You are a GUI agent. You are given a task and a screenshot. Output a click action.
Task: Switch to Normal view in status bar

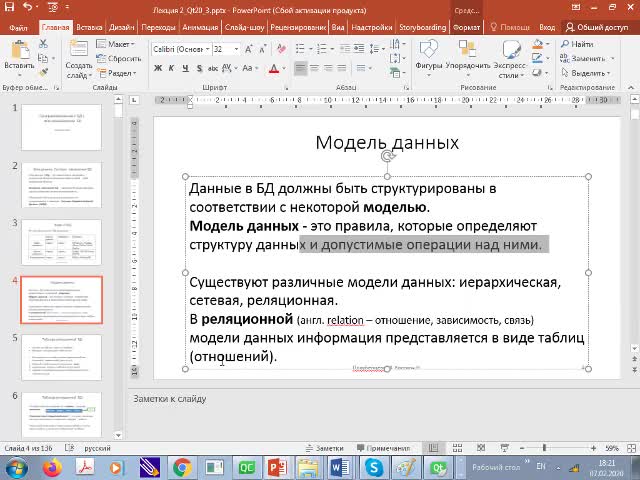click(x=433, y=448)
